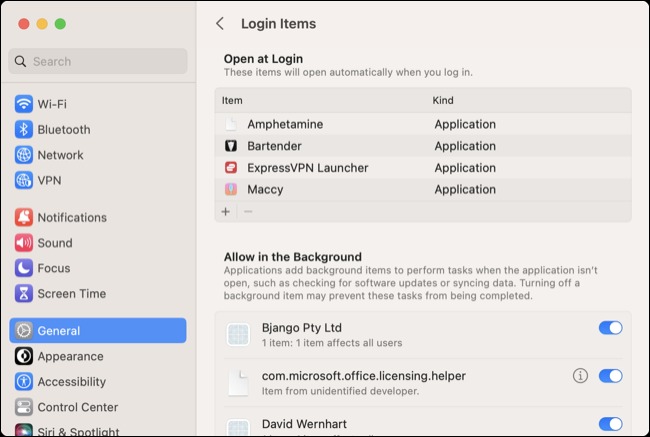The image size is (650, 437).
Task: Click the Sound speaker icon
Action: (24, 243)
